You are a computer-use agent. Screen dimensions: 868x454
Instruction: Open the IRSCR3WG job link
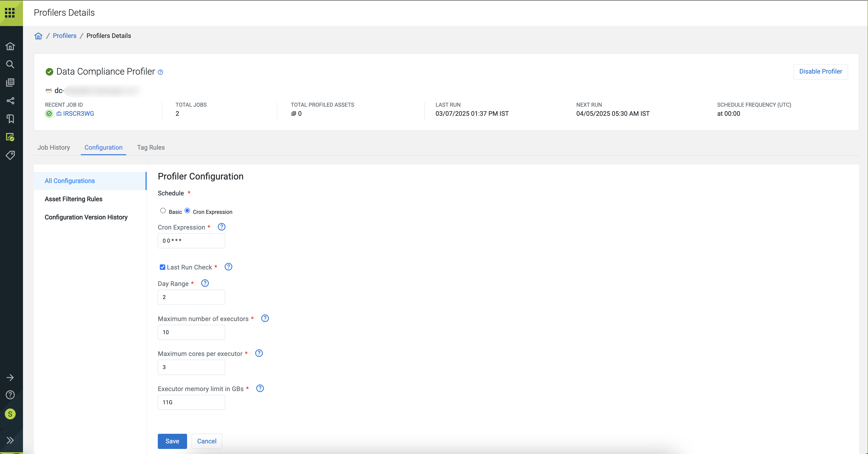pyautogui.click(x=79, y=114)
